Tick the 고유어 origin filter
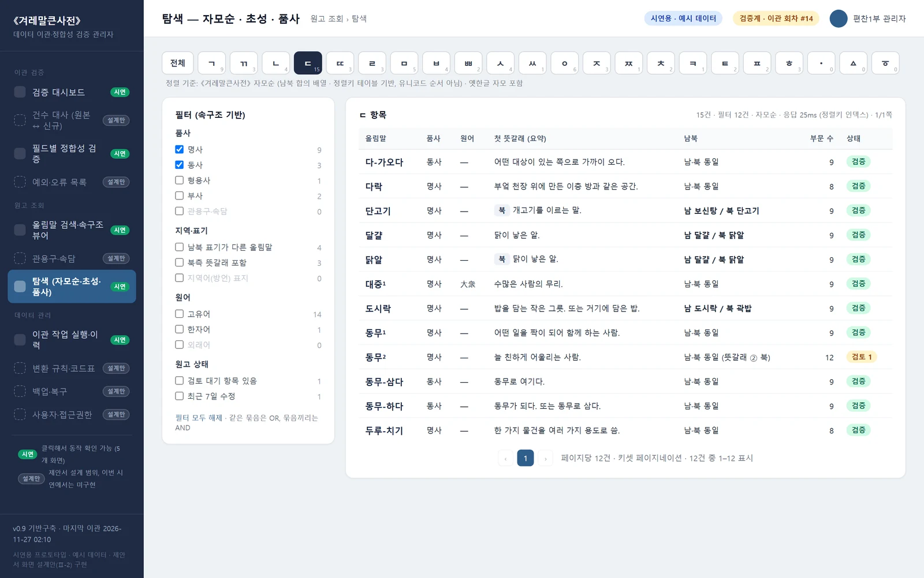This screenshot has height=578, width=924. (x=179, y=314)
